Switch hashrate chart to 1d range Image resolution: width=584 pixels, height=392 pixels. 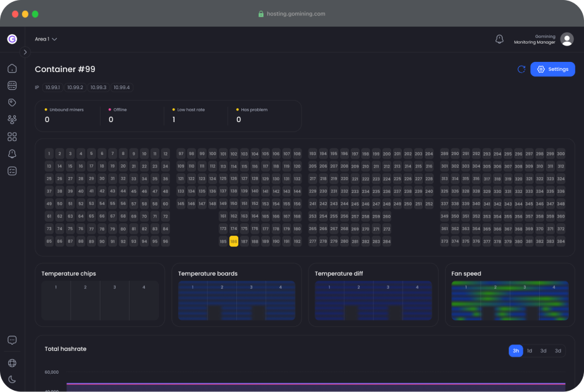coord(529,351)
